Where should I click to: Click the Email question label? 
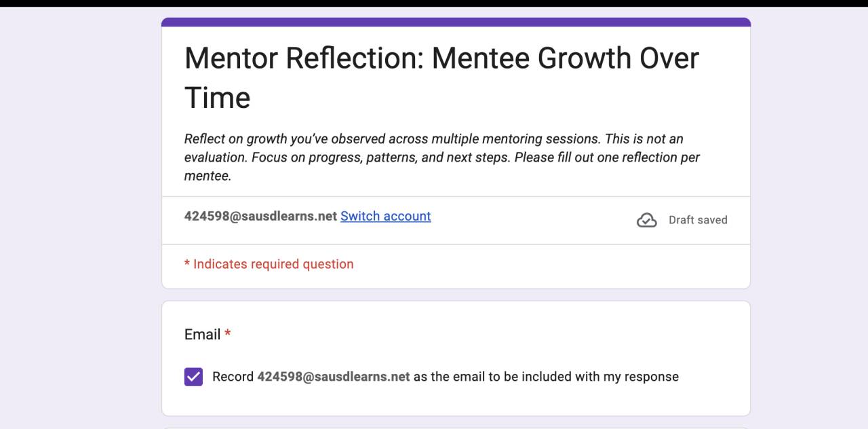tap(202, 334)
